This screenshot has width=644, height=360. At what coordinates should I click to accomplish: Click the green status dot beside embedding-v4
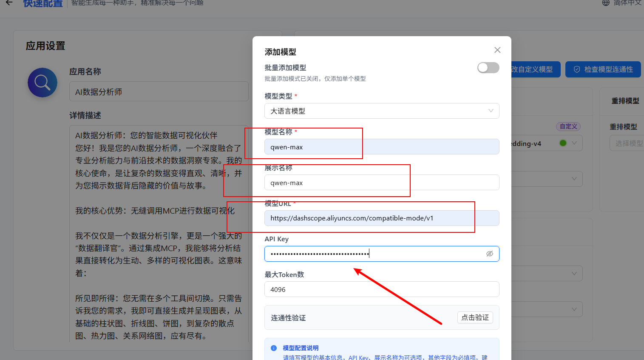tap(563, 143)
